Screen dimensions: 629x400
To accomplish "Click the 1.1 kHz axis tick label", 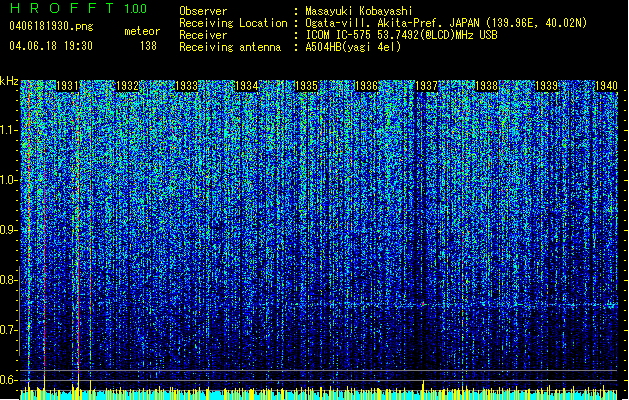I will pyautogui.click(x=8, y=130).
